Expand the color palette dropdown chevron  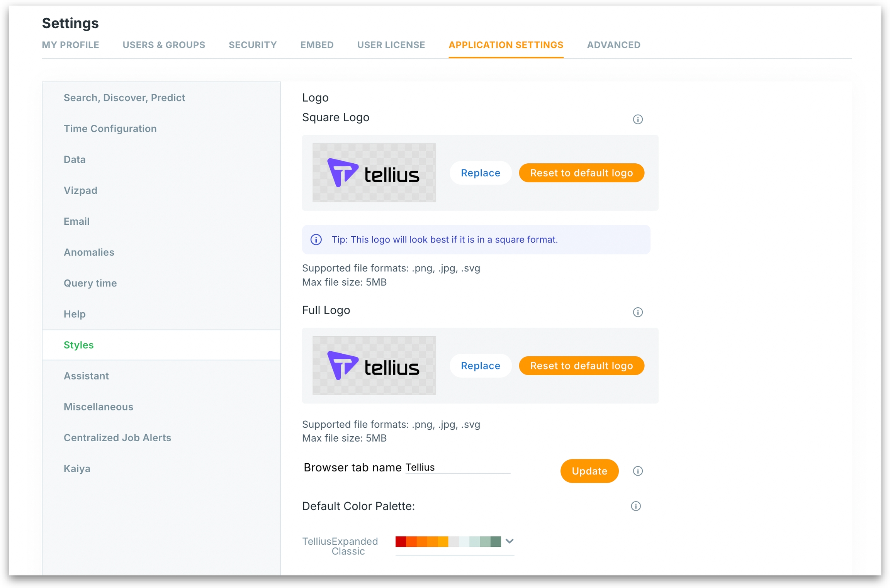click(509, 541)
